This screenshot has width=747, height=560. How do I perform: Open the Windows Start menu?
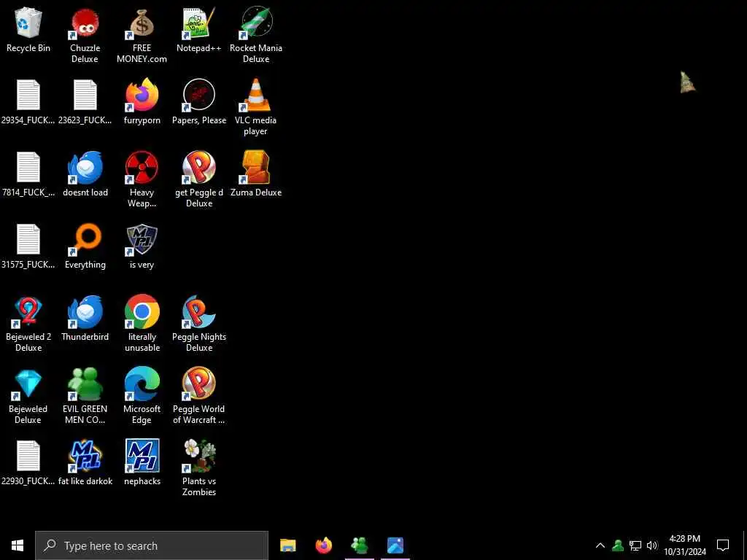pos(18,545)
